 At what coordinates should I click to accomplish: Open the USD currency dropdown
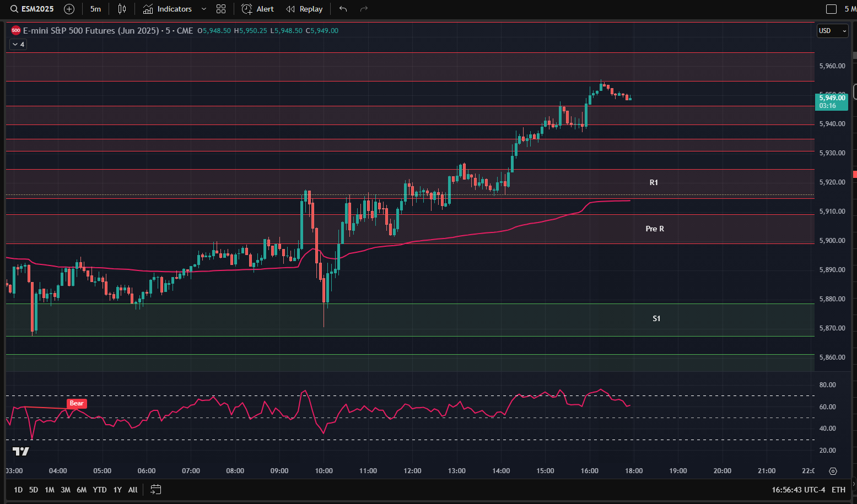point(832,31)
